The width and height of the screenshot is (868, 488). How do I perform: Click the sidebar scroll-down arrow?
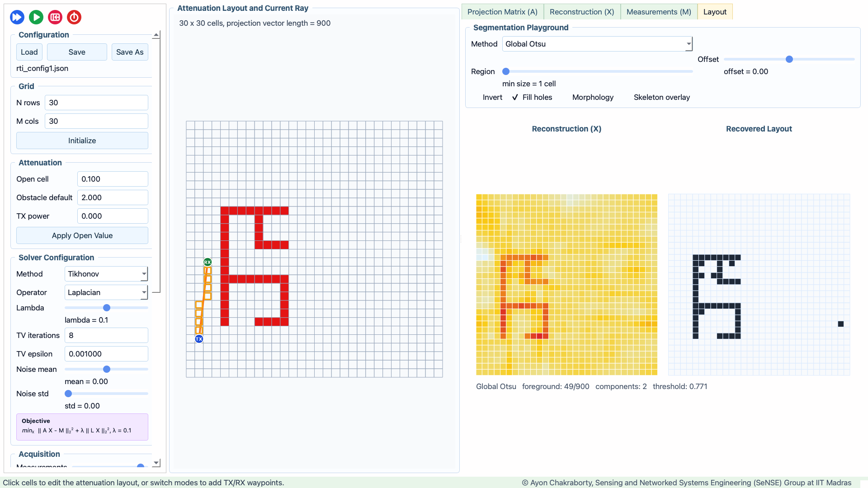pyautogui.click(x=156, y=463)
